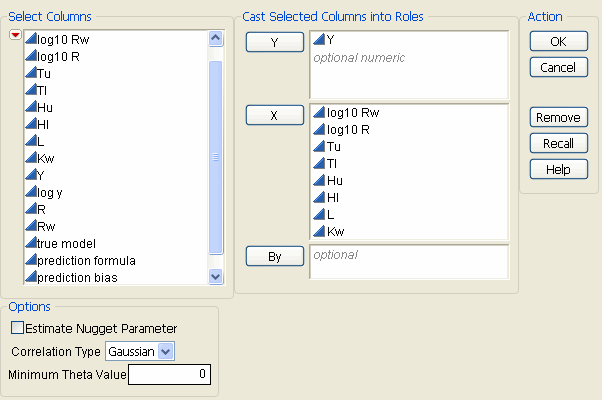Select the true model column icon
The height and width of the screenshot is (400, 602).
pos(29,243)
